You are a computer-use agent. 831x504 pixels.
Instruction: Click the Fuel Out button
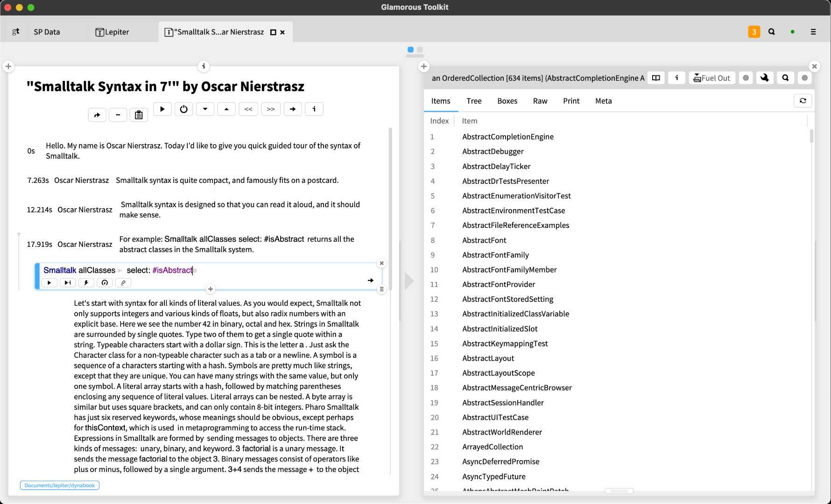(x=712, y=78)
